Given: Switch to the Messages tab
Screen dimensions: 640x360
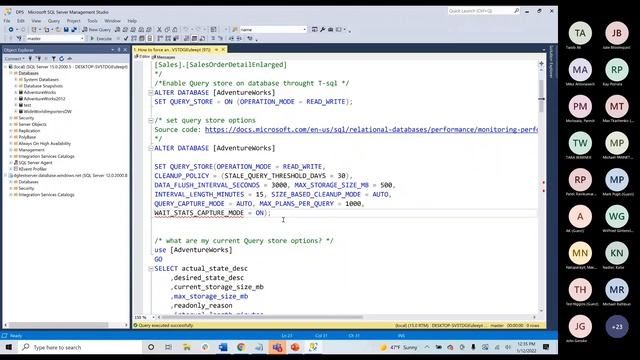Looking at the screenshot, I should coord(165,57).
